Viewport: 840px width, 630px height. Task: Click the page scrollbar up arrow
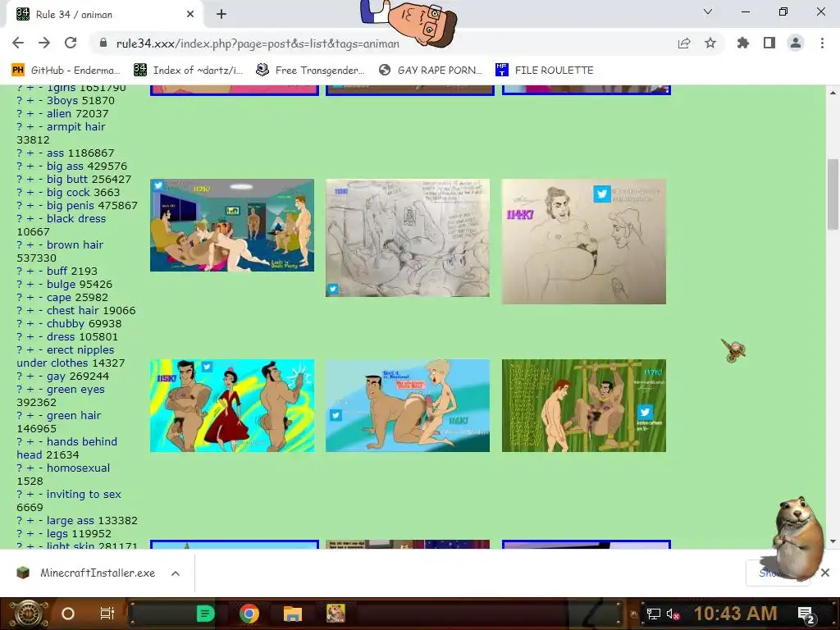pyautogui.click(x=833, y=92)
